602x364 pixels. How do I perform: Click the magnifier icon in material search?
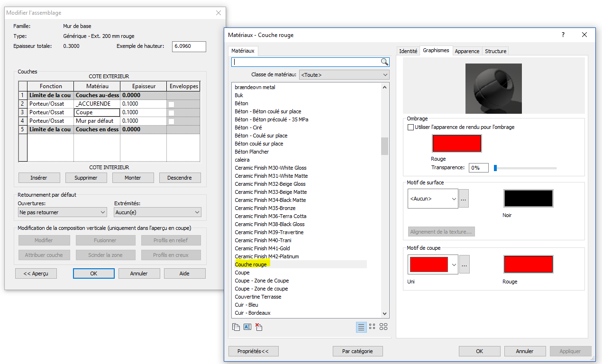point(384,62)
